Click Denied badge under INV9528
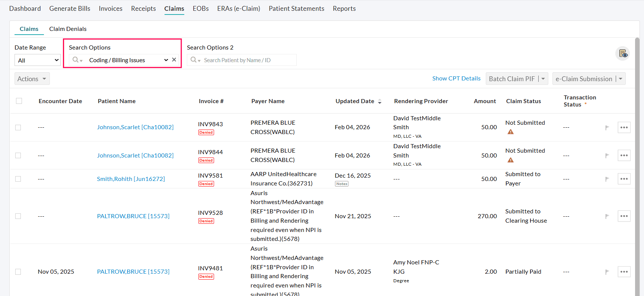 click(x=206, y=221)
